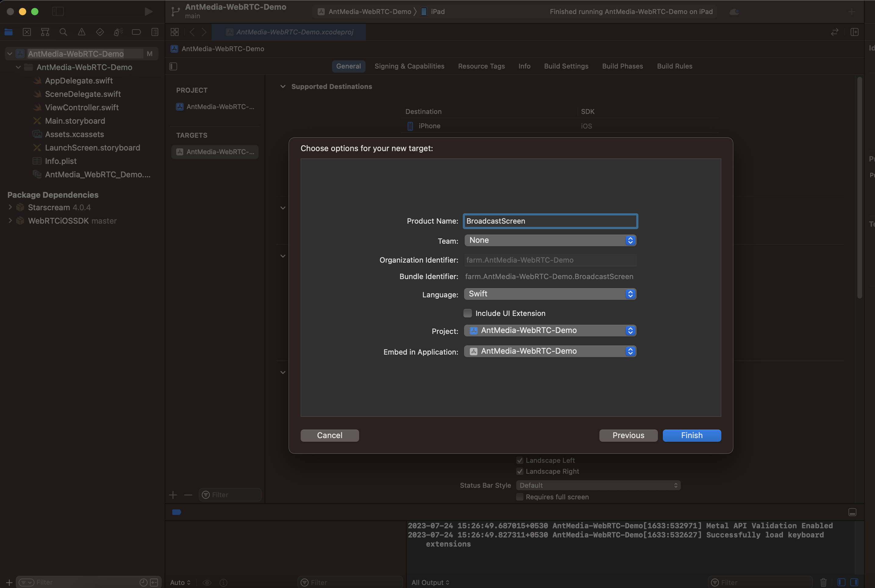The height and width of the screenshot is (588, 875).
Task: Expand the WebRTCiOSSDK package dependency
Action: (x=10, y=221)
